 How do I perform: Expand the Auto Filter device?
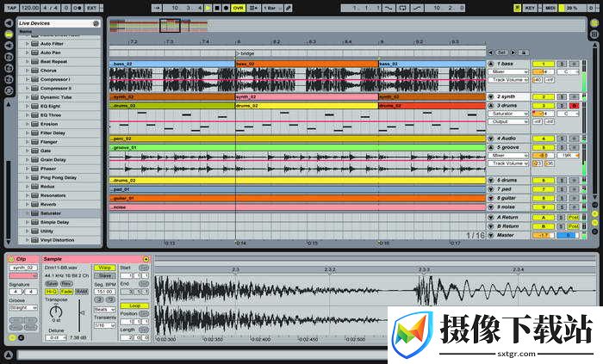coord(27,44)
